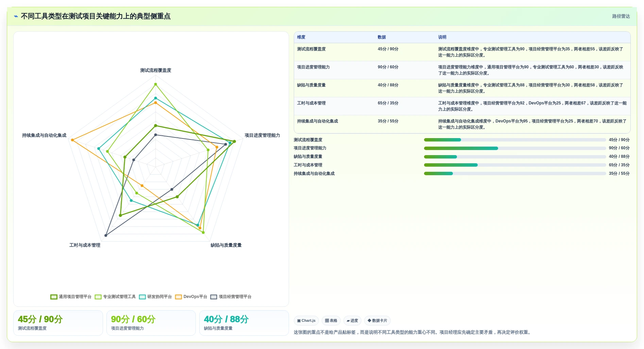Click the 缺陷与质量度量 progress bar

515,157
